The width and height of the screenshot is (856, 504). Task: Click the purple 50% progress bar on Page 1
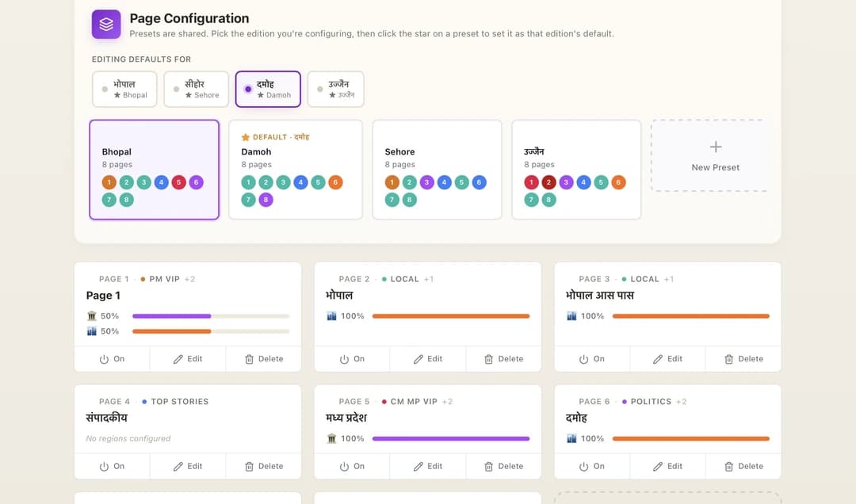click(x=172, y=315)
